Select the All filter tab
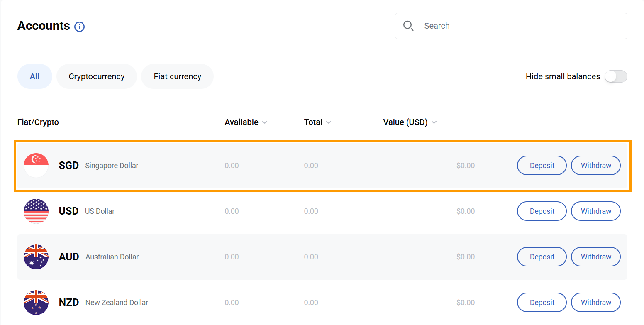This screenshot has width=644, height=325. 35,76
